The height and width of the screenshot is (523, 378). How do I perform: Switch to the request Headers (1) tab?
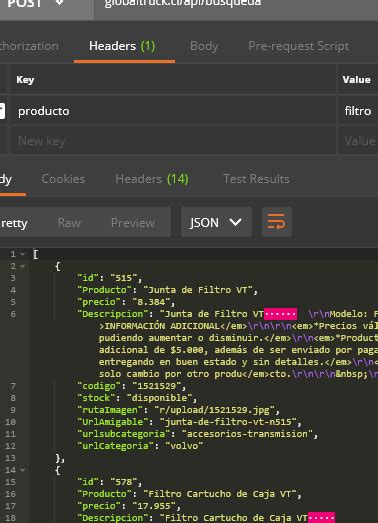click(x=122, y=46)
